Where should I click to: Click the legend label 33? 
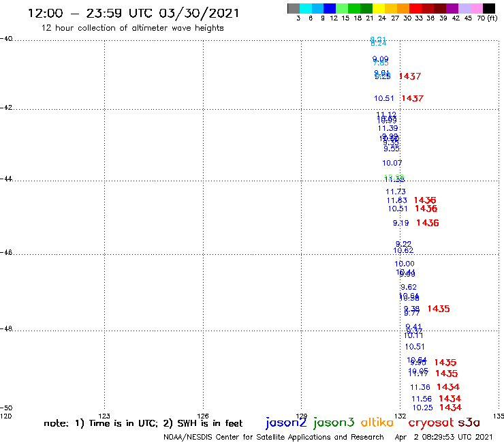pos(419,18)
